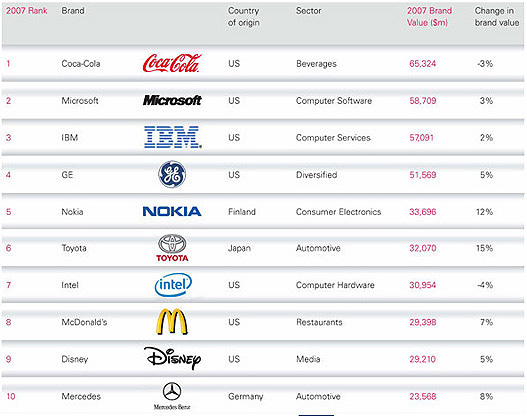
Task: Click the Microsoft black wordmark logo
Action: [x=172, y=100]
